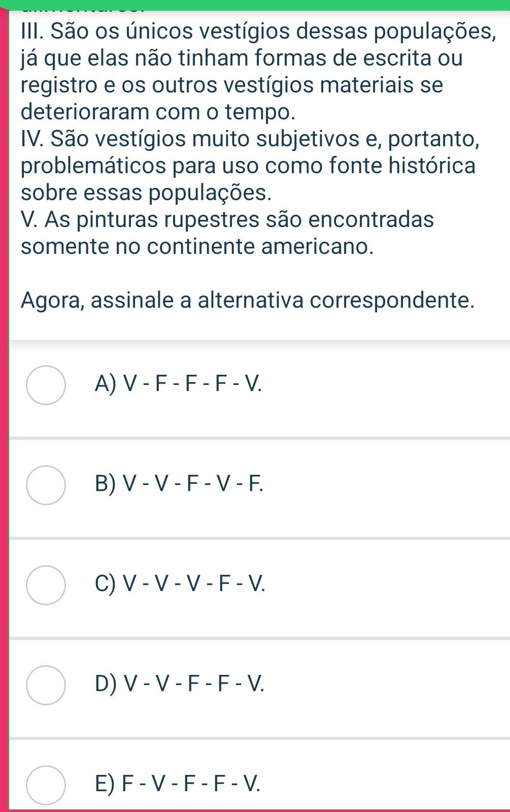This screenshot has height=812, width=510.
Task: Click the 'A)' option letter label
Action: tap(105, 385)
